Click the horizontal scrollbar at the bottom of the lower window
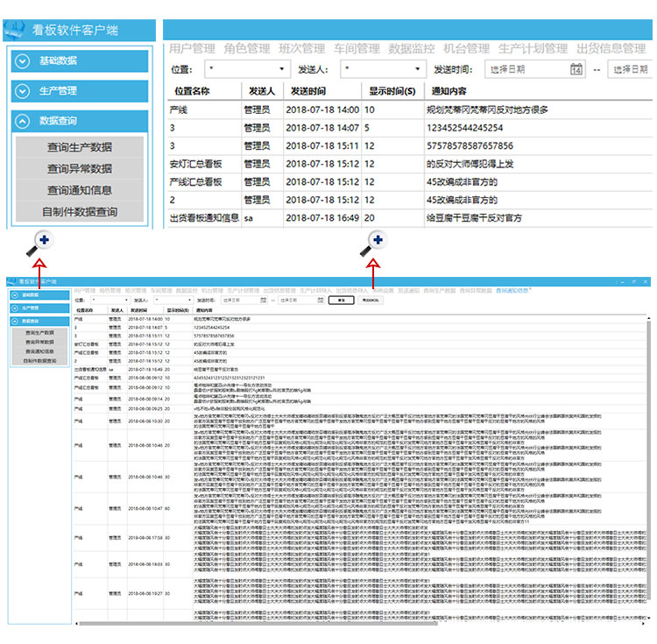Image resolution: width=657 pixels, height=644 pixels. pos(350,623)
